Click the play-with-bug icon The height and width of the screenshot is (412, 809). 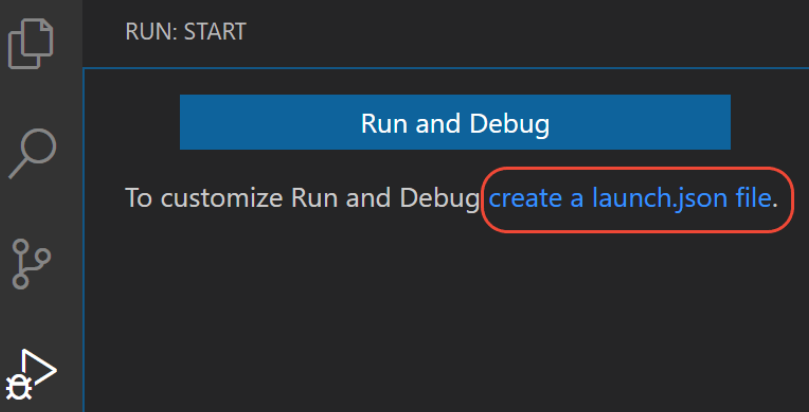31,375
